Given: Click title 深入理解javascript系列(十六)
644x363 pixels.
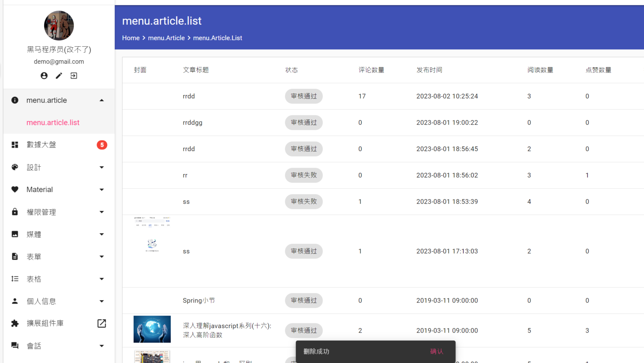Looking at the screenshot, I should (x=227, y=330).
